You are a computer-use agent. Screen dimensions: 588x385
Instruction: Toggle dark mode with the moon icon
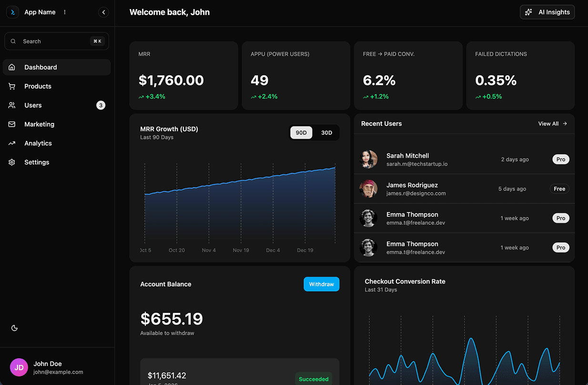tap(14, 328)
